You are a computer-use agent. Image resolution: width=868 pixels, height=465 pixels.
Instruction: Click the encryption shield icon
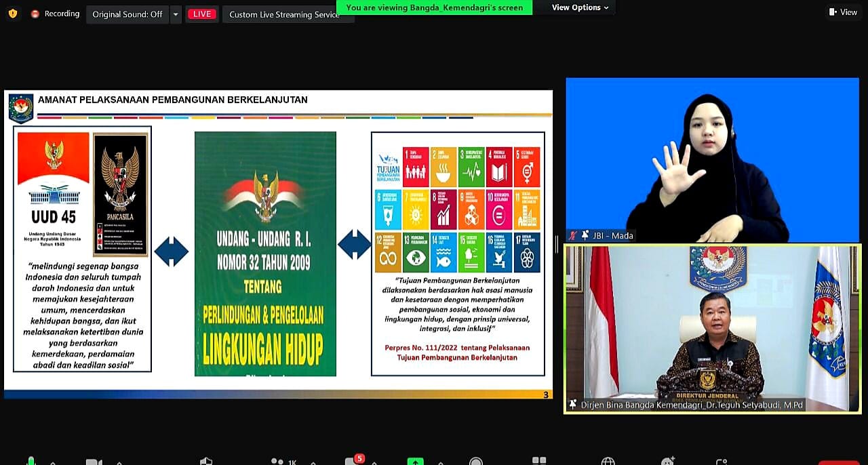pyautogui.click(x=12, y=14)
